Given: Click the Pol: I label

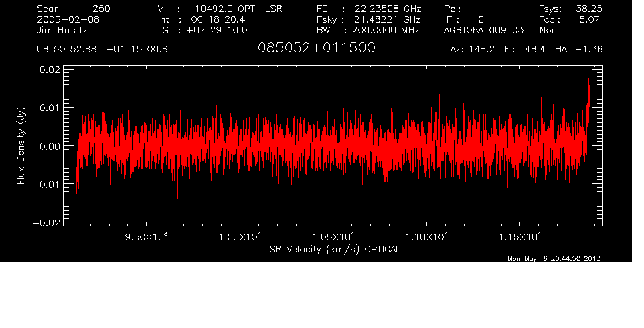Looking at the screenshot, I should coord(463,9).
